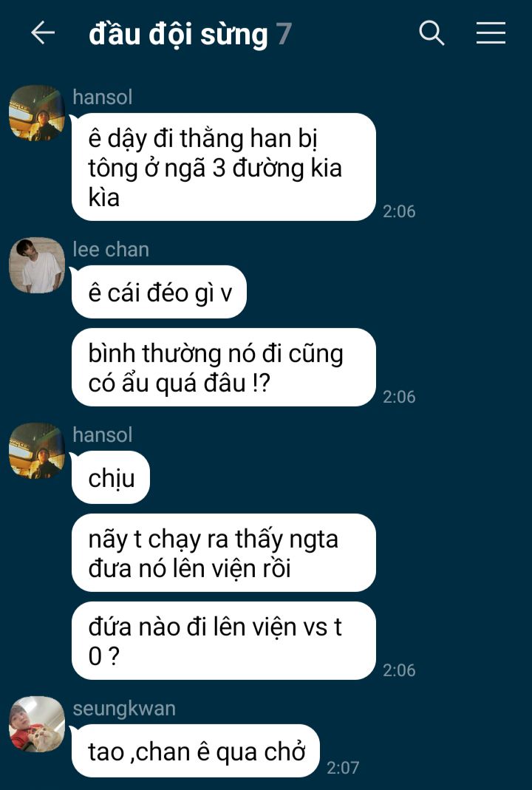Select bubble 'bình thường nó đi cũng'
Screen dimensions: 532x790
click(x=224, y=368)
